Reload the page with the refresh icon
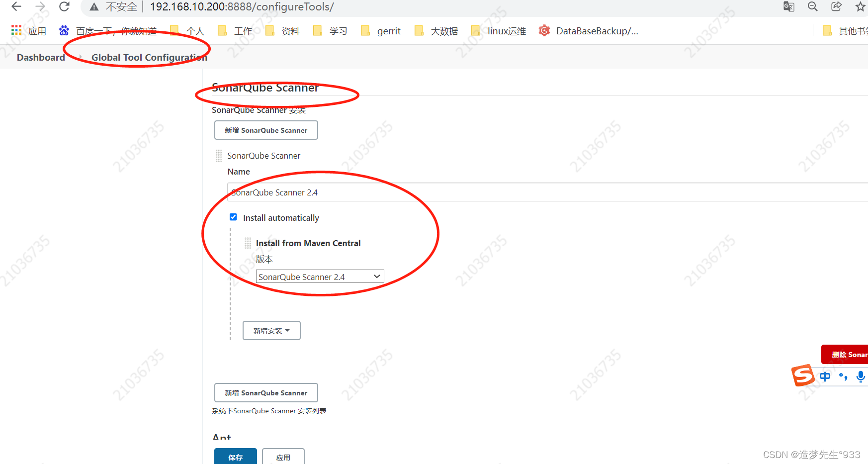Image resolution: width=868 pixels, height=464 pixels. click(64, 6)
